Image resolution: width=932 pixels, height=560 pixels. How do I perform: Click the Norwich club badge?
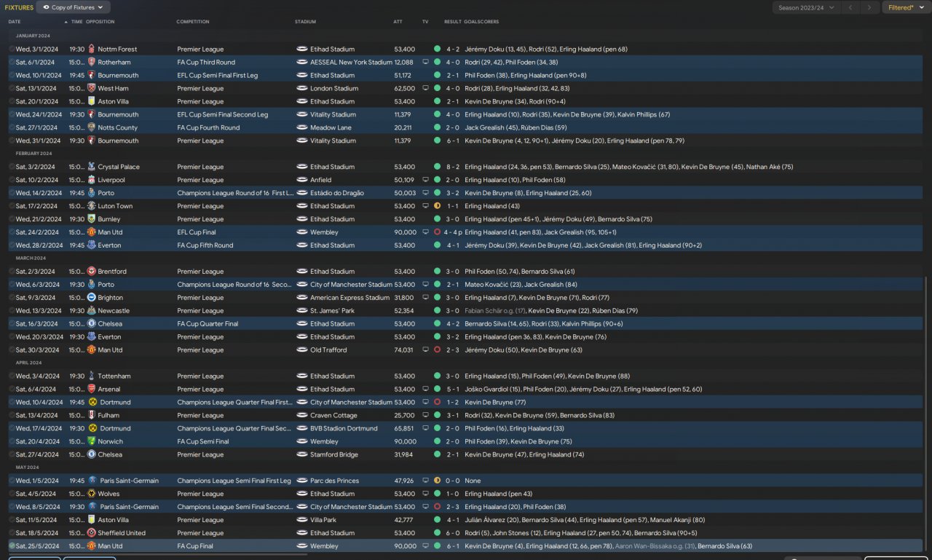(x=92, y=442)
